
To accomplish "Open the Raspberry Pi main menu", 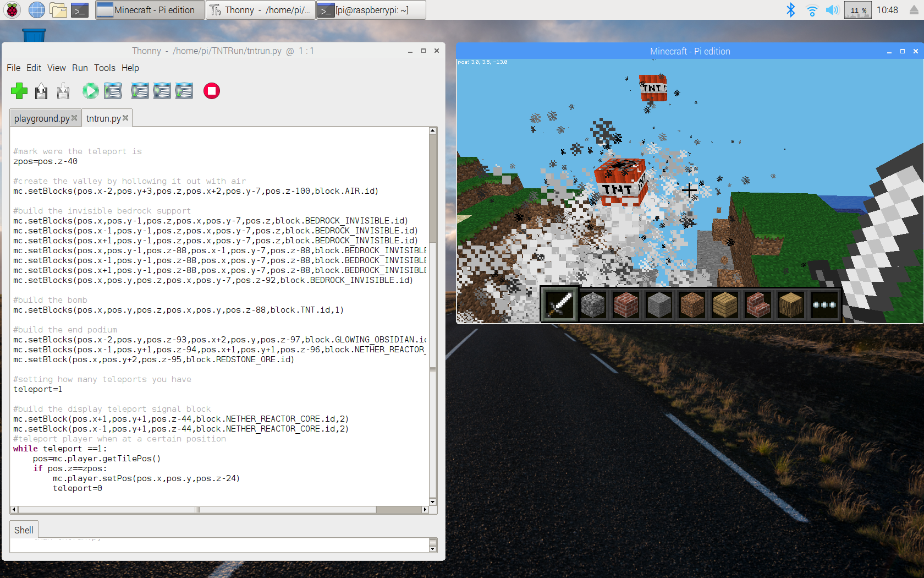I will coord(12,10).
